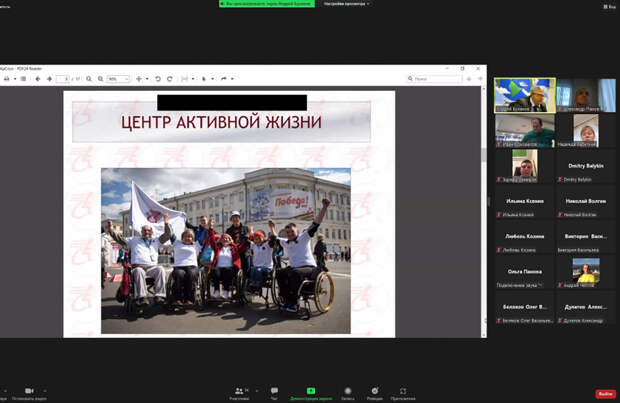Expand the caret beside Participants
Image resolution: width=620 pixels, height=403 pixels.
pyautogui.click(x=257, y=391)
